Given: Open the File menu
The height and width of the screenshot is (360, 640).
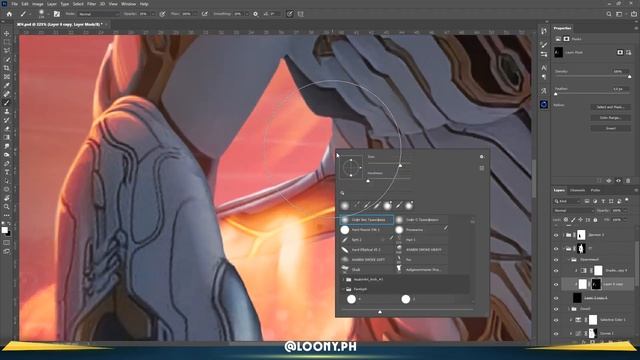Looking at the screenshot, I should (14, 4).
